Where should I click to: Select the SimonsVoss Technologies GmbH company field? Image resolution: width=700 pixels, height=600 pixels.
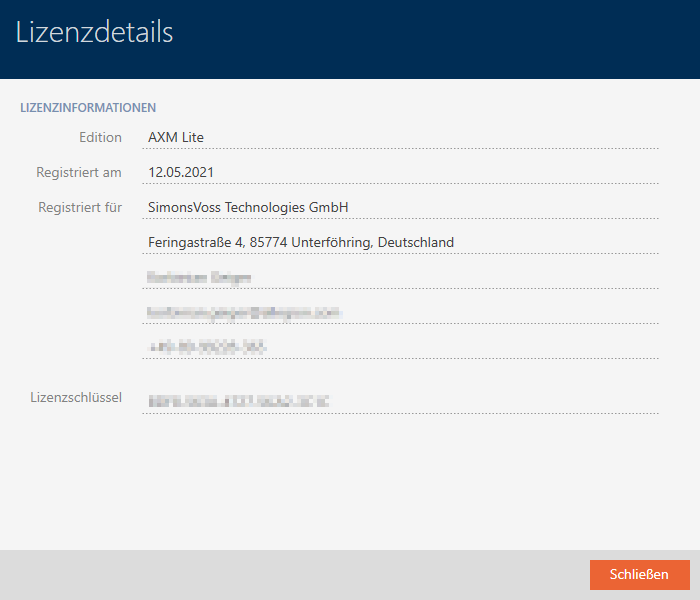pos(400,207)
